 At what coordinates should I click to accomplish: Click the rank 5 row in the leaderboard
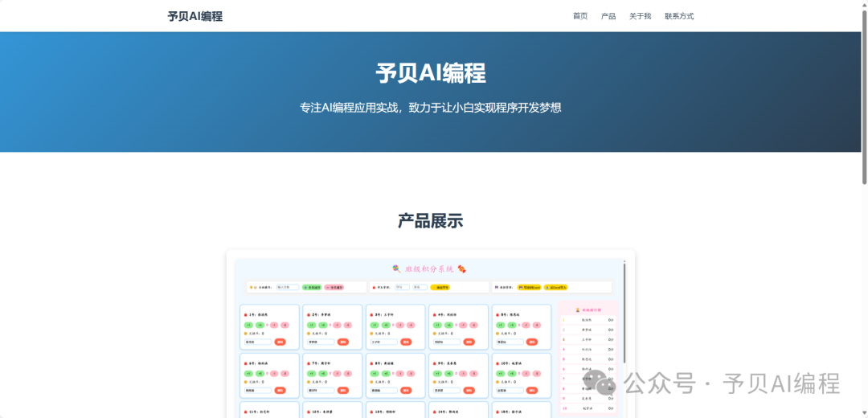(x=588, y=359)
